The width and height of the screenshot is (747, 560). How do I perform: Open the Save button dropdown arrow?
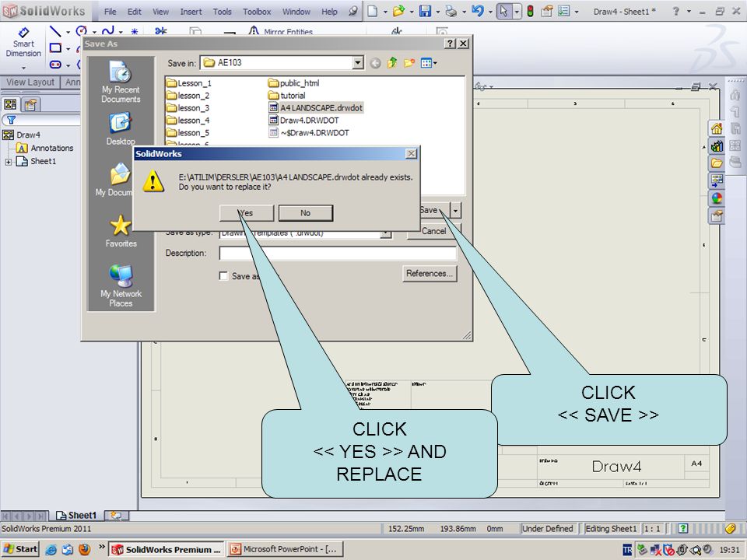tap(456, 210)
